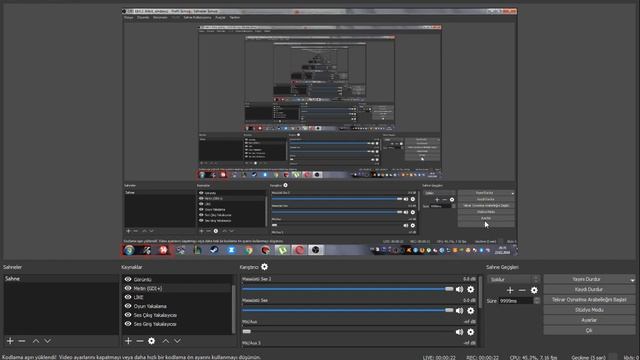The image size is (640, 360).
Task: Select the Metin (GDI+) source row
Action: (x=177, y=289)
